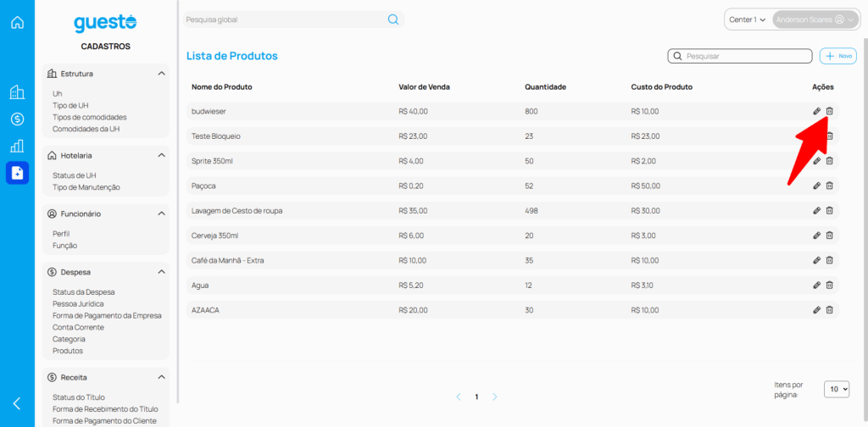Delete the Paçoca product using trash icon
868x427 pixels.
tap(830, 186)
